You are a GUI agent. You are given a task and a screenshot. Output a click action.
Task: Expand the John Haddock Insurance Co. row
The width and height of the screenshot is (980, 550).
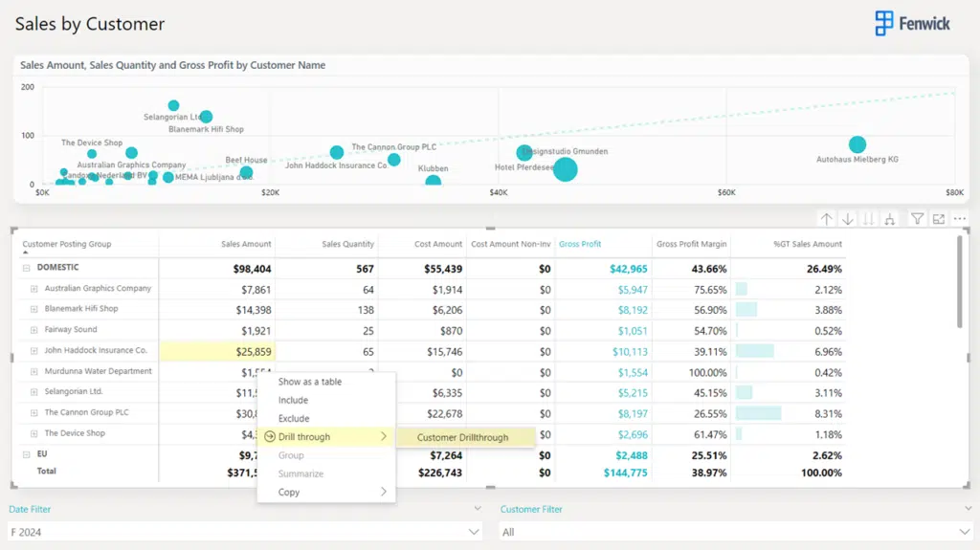(34, 351)
